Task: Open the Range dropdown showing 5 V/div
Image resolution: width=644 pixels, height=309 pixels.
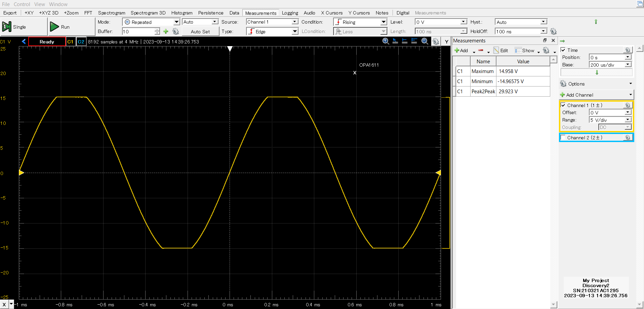Action: (x=611, y=120)
